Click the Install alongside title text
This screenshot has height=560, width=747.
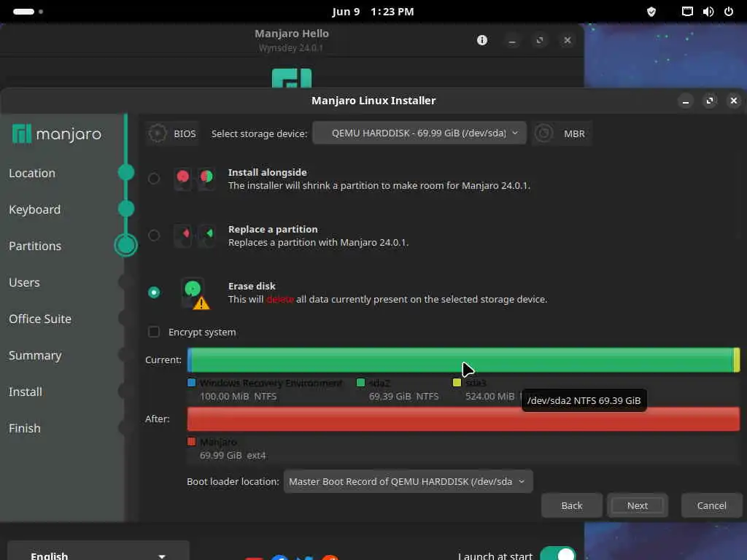pos(267,172)
